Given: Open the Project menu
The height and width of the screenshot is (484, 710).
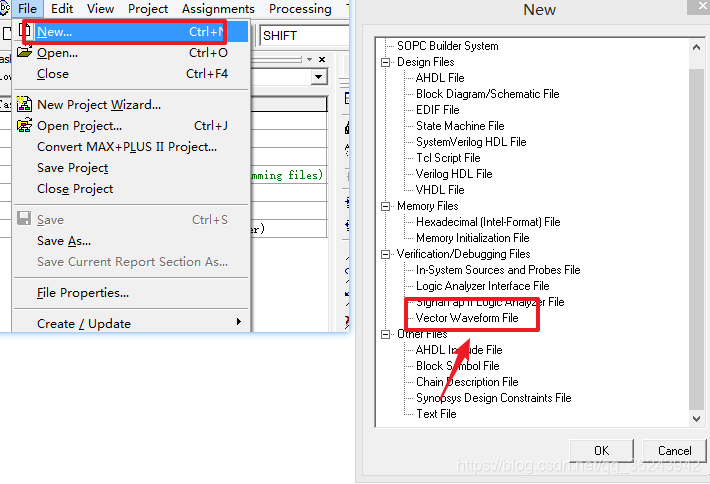Looking at the screenshot, I should pyautogui.click(x=148, y=9).
